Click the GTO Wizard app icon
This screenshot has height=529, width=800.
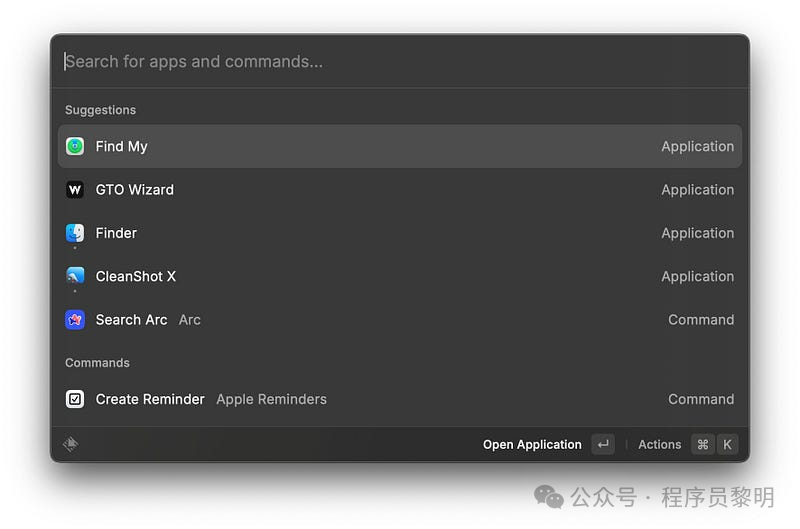(75, 190)
